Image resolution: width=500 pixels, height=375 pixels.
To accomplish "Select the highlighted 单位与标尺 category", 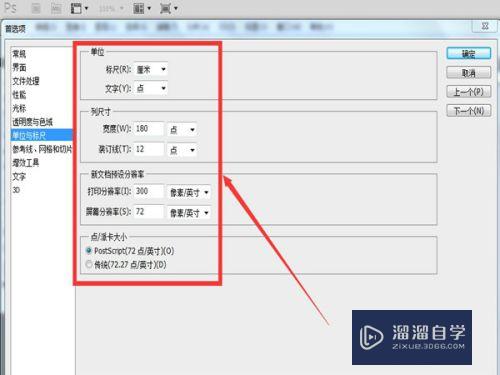I will (x=41, y=135).
